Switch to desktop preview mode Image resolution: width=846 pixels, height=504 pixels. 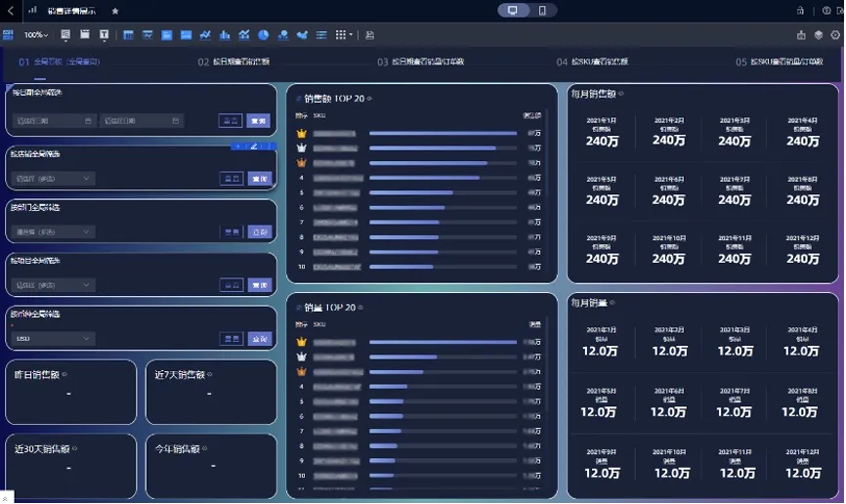513,10
